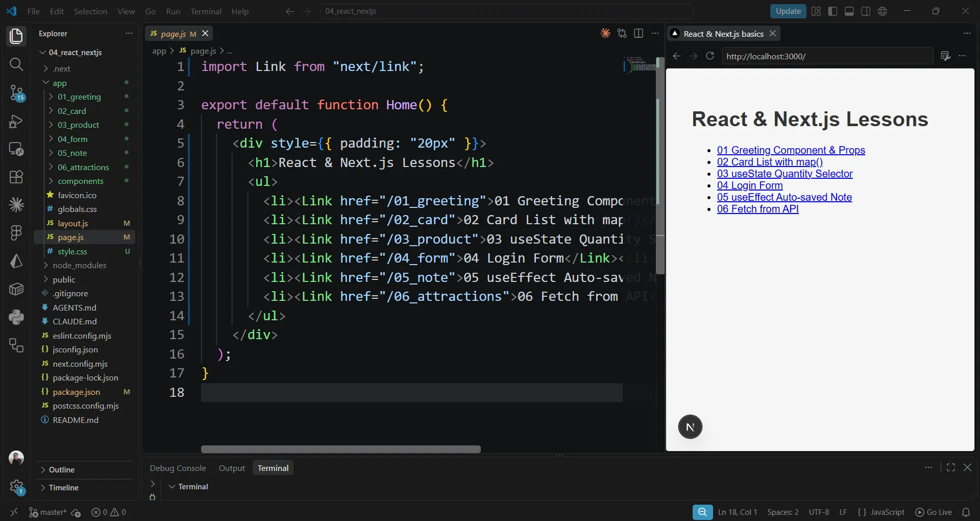Open the Extensions view
The height and width of the screenshot is (521, 980).
[x=16, y=177]
